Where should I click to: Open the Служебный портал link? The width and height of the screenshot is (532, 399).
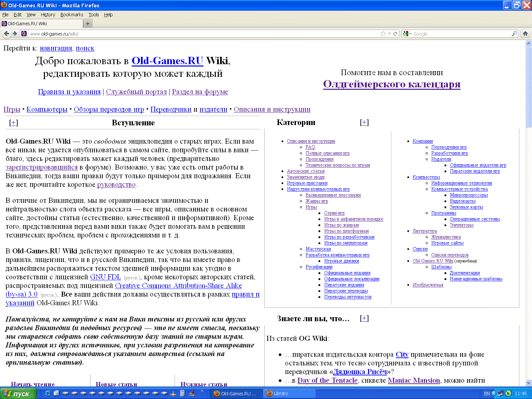(136, 92)
